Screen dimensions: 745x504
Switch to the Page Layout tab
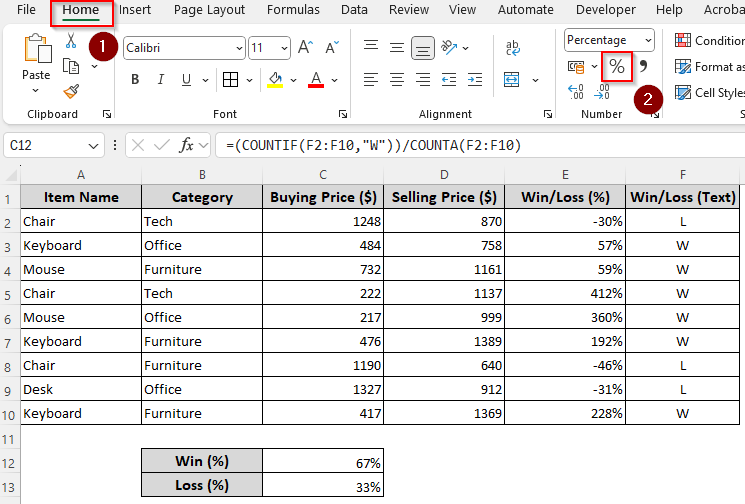click(x=209, y=10)
